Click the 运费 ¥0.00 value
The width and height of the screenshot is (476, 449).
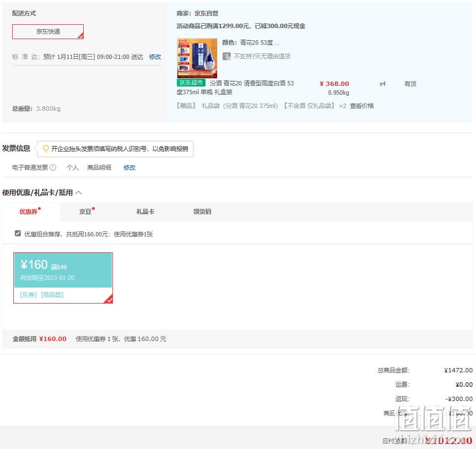(464, 385)
